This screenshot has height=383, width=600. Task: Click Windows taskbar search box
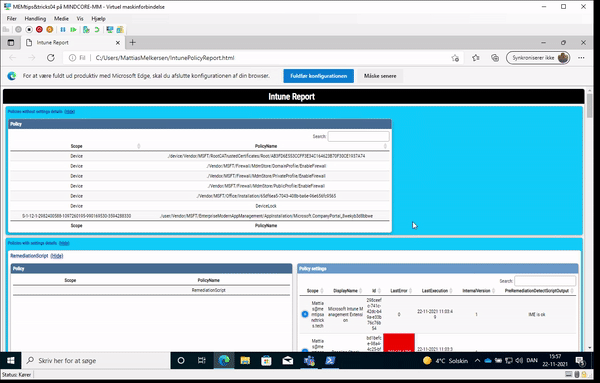point(96,360)
